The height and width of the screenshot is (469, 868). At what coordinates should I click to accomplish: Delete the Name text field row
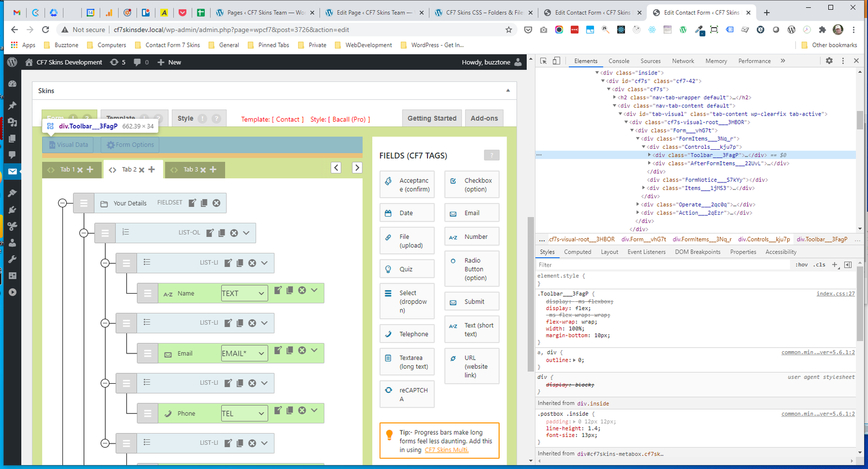(x=302, y=290)
